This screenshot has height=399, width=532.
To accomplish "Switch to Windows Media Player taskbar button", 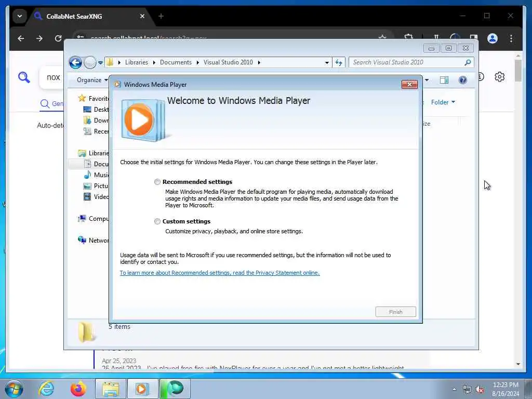I will point(142,389).
